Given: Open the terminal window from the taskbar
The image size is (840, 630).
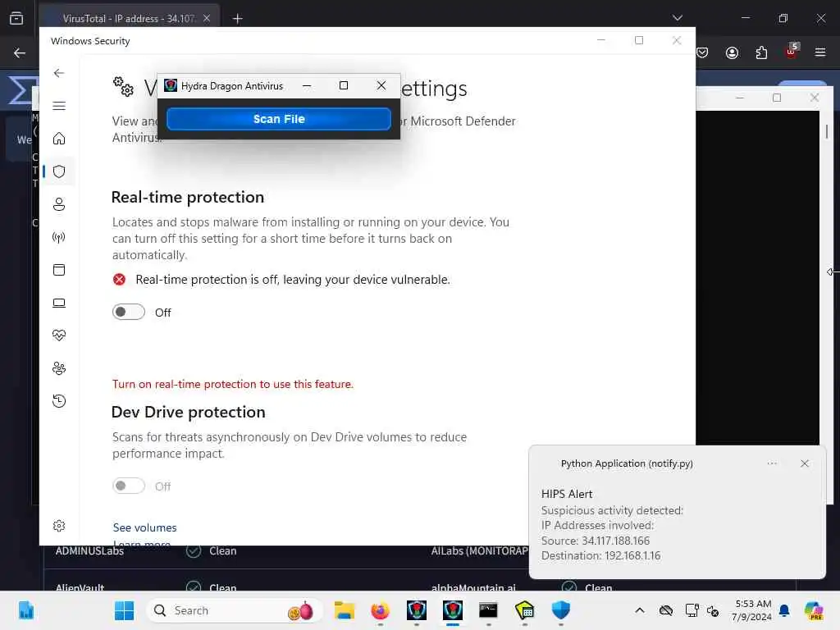Looking at the screenshot, I should point(488,610).
